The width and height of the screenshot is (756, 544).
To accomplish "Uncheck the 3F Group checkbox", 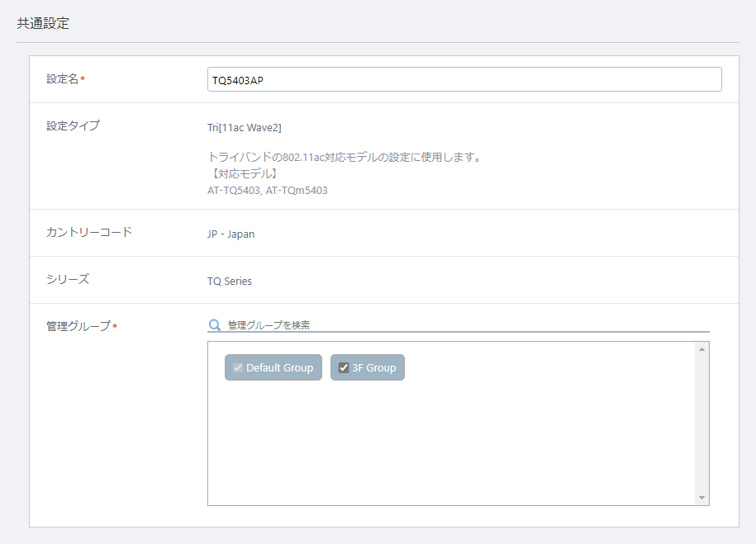I will click(343, 367).
